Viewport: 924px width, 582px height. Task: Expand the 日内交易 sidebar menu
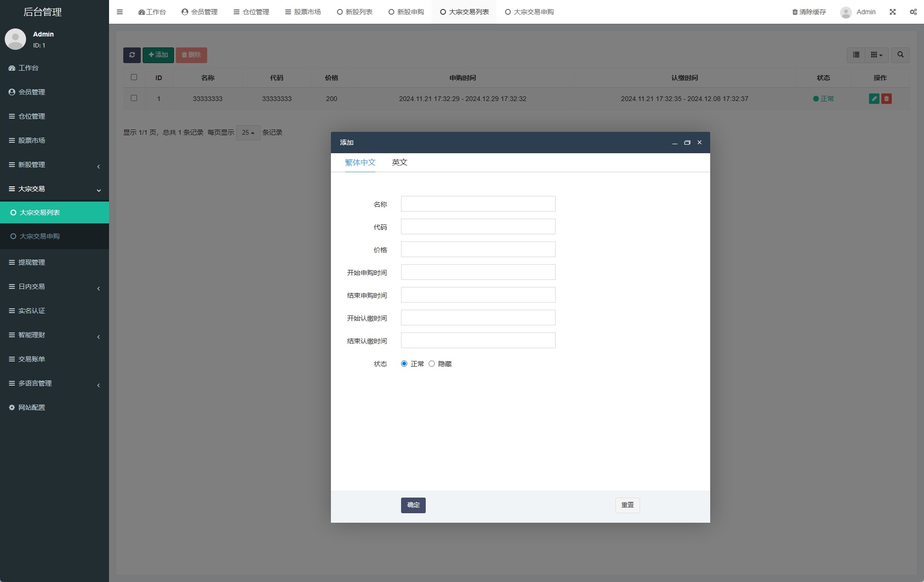click(x=55, y=286)
